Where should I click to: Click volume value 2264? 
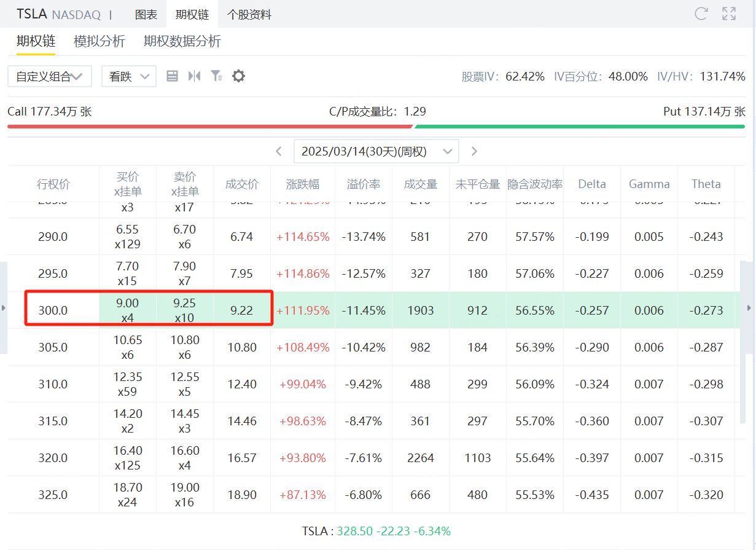point(421,458)
